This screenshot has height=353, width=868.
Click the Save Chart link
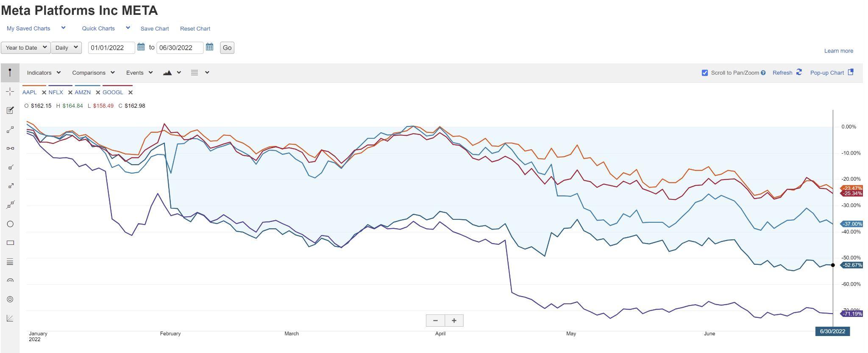click(155, 28)
